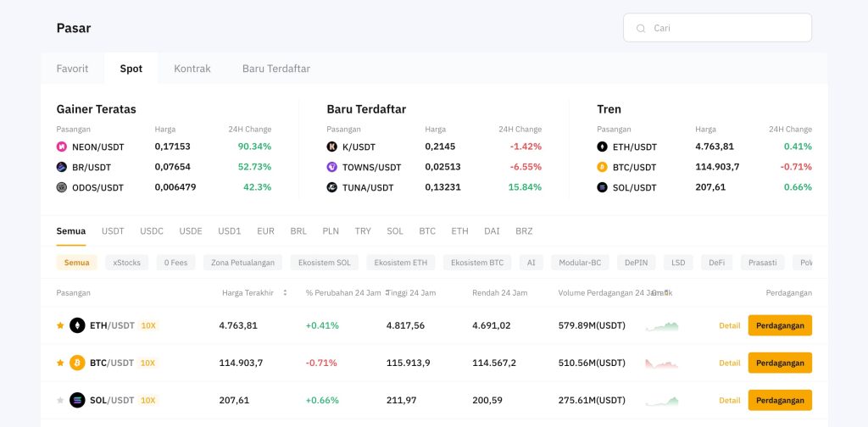The width and height of the screenshot is (868, 427).
Task: Open Detail link for BTC/USDT
Action: tap(729, 363)
